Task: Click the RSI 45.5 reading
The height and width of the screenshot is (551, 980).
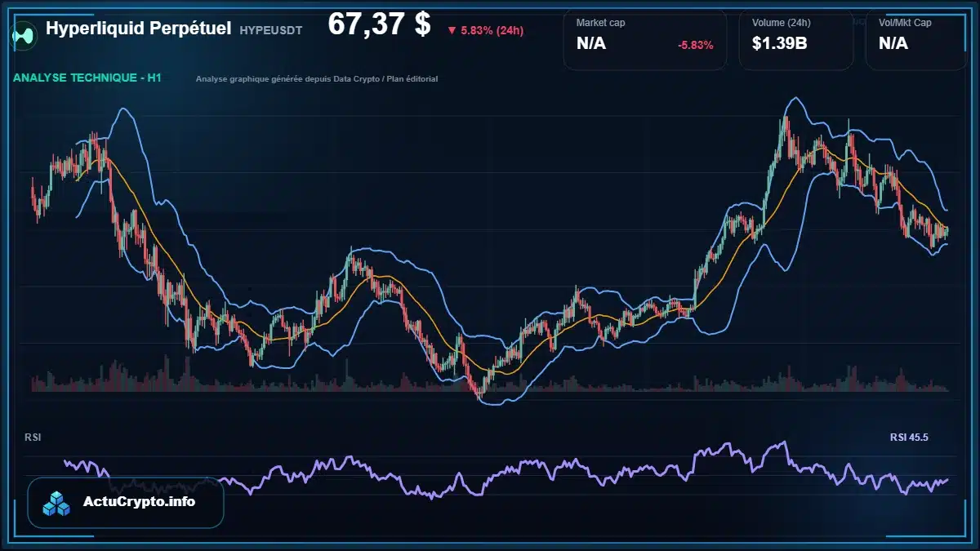Action: [909, 438]
